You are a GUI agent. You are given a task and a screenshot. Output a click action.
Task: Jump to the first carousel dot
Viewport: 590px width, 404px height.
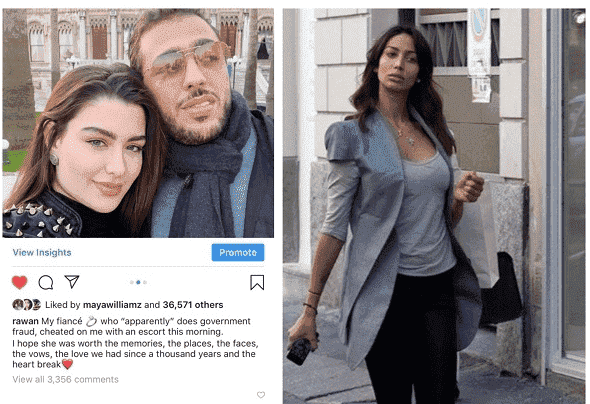pos(132,282)
